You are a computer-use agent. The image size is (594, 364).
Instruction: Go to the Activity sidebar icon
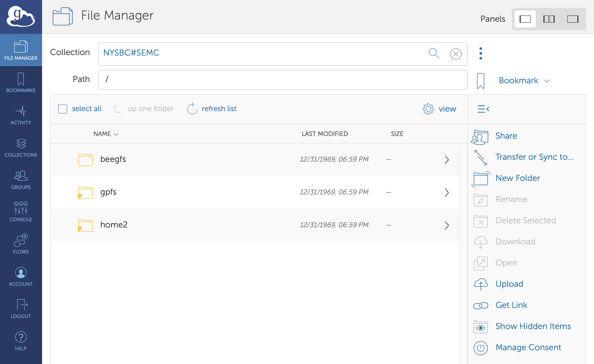coord(21,115)
